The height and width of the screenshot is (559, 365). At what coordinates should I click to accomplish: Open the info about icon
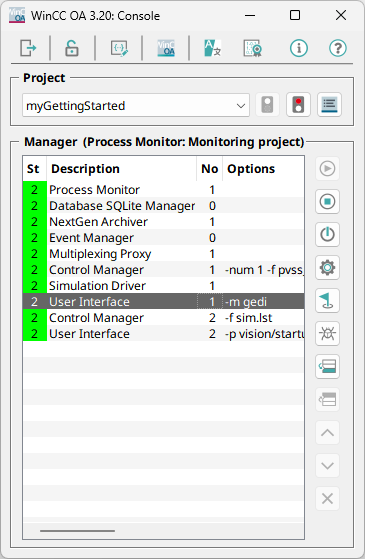click(299, 48)
